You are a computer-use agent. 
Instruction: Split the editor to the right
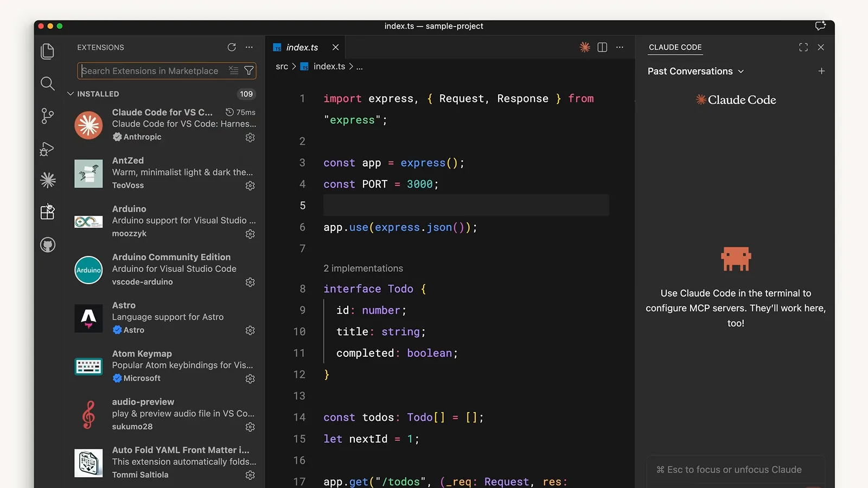[x=602, y=47]
